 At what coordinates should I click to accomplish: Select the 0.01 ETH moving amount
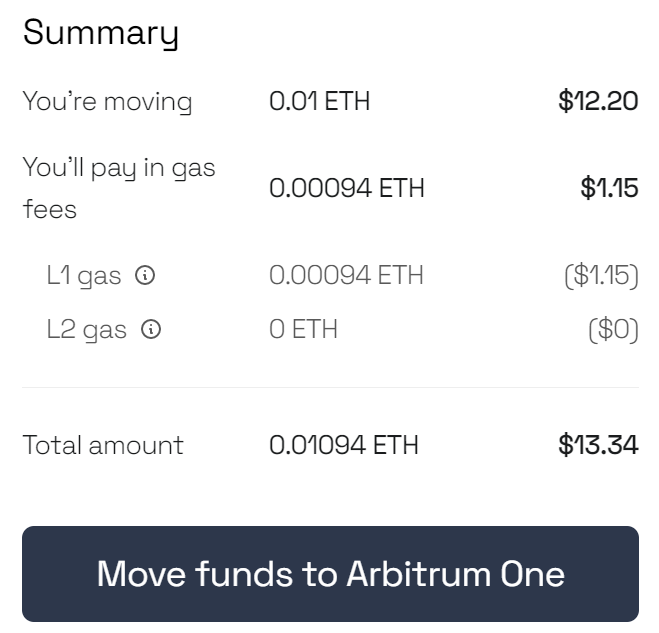[x=319, y=101]
